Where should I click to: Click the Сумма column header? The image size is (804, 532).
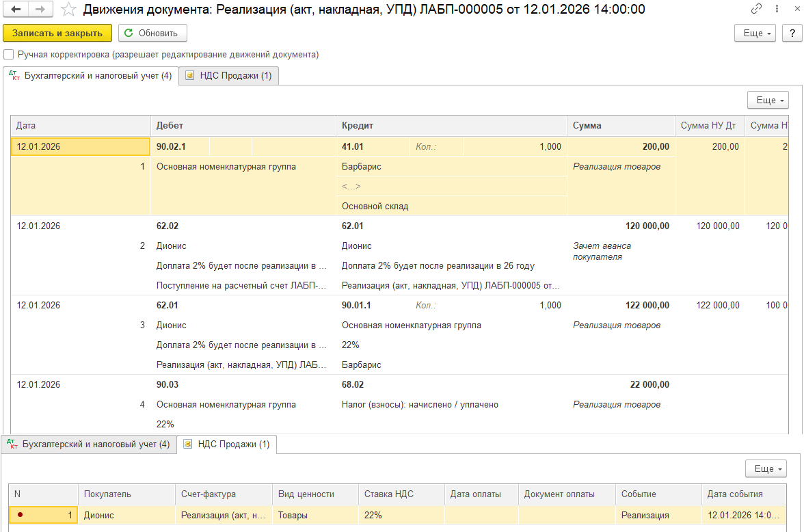tap(620, 126)
